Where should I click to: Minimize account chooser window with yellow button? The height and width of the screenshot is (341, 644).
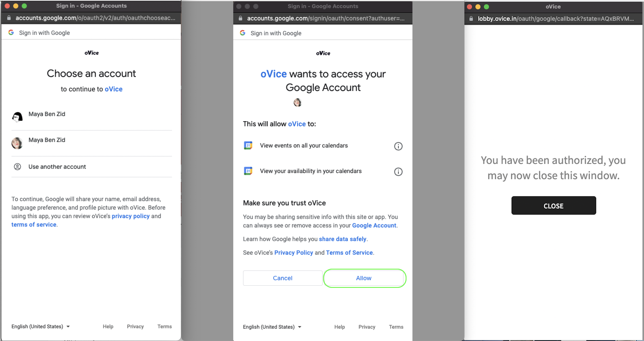16,6
